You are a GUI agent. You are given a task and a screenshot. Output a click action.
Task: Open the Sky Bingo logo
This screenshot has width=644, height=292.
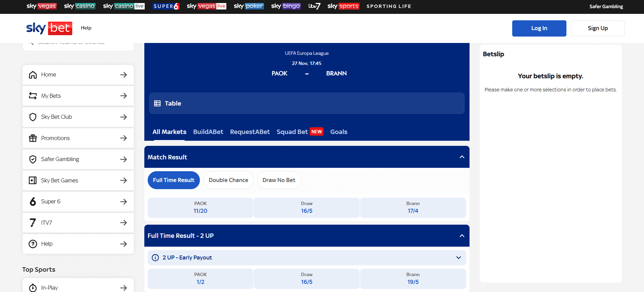pos(286,6)
